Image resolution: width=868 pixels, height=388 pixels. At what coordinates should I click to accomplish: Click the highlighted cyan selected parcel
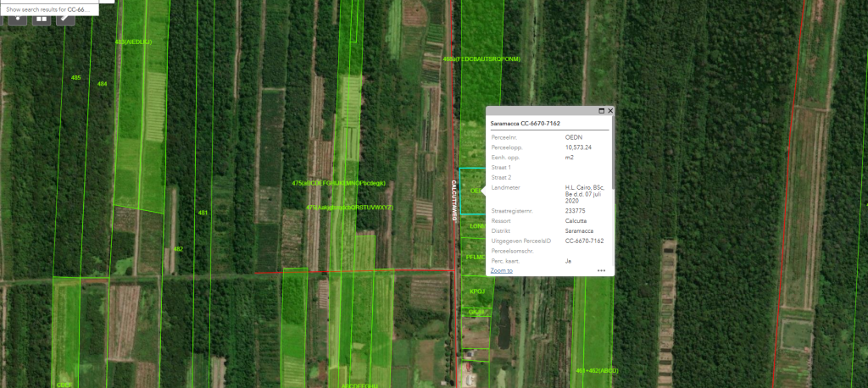click(471, 191)
